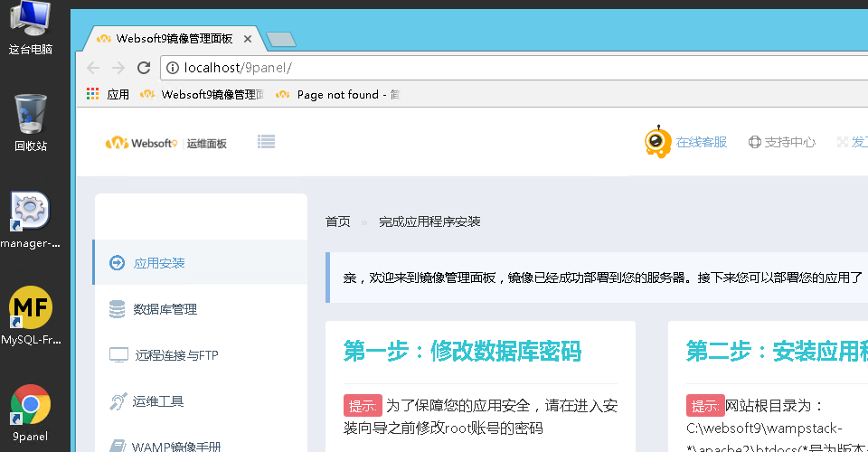Open This PC desktop icon
Screen dimensions: 868x452
tap(31, 28)
